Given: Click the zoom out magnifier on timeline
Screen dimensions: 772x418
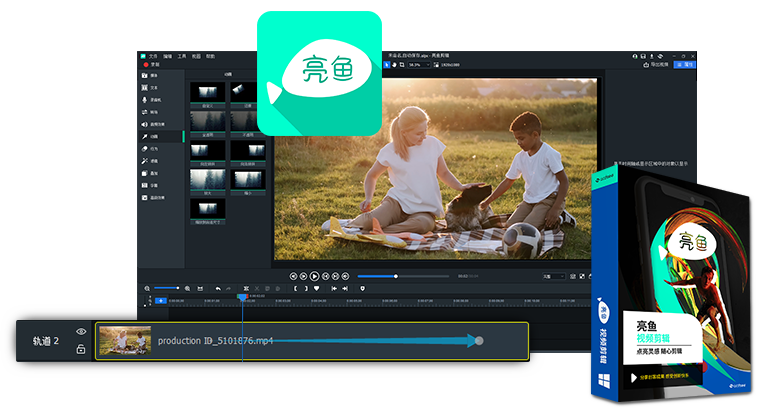Looking at the screenshot, I should click(147, 289).
